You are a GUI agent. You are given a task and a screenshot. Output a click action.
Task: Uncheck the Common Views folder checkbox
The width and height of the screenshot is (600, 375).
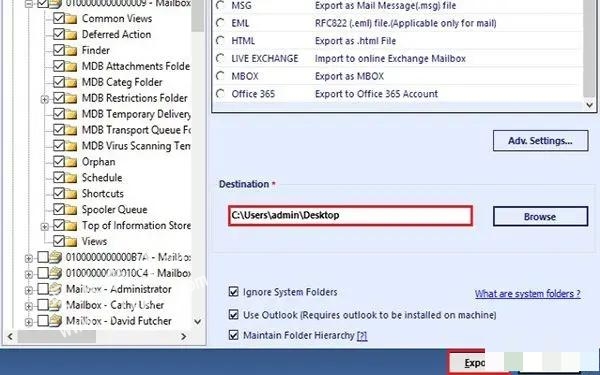pyautogui.click(x=59, y=18)
